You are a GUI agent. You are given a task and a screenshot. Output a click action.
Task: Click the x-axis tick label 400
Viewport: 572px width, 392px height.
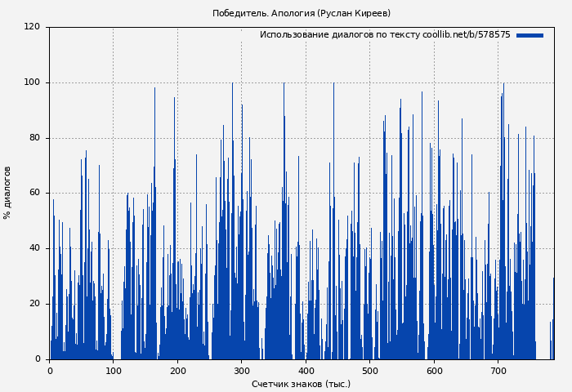(x=306, y=371)
